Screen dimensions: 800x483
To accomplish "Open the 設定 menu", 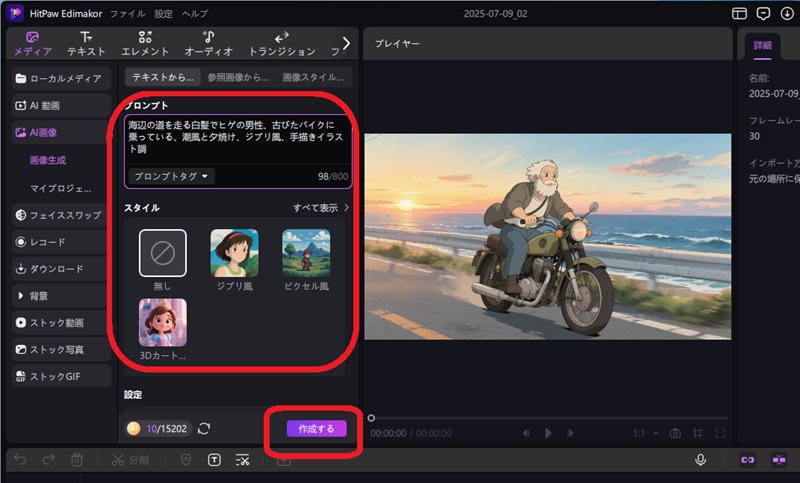I will (x=163, y=14).
